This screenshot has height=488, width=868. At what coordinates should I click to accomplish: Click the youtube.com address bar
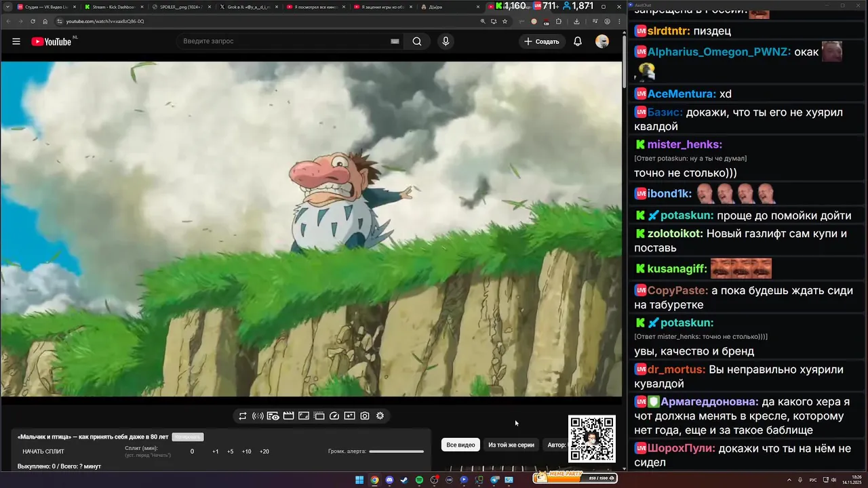(x=271, y=21)
